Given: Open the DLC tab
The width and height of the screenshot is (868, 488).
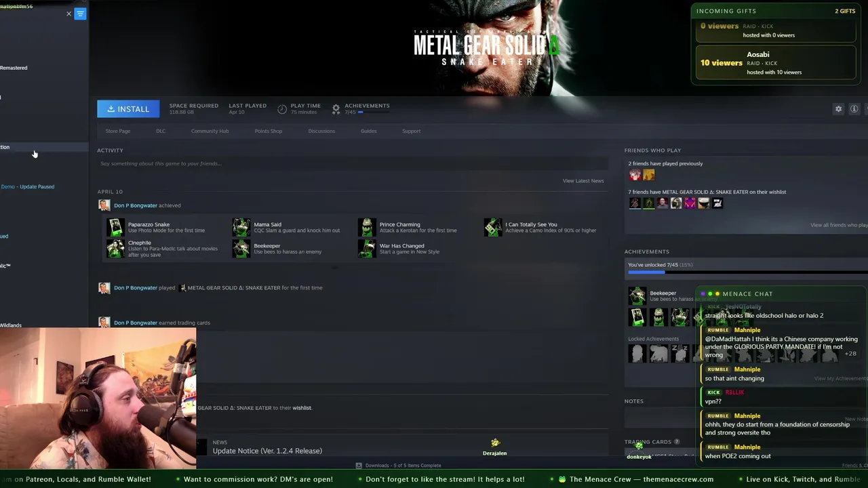Looking at the screenshot, I should click(161, 131).
